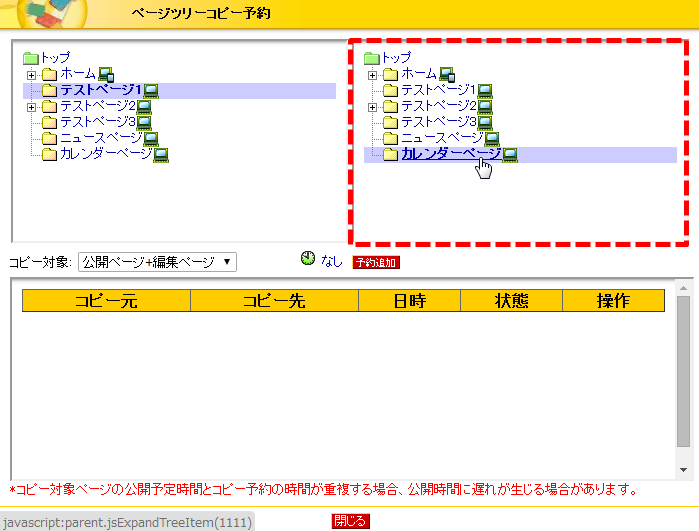
Task: Click the monitor icon beside カレンダーページ in right tree
Action: point(510,155)
